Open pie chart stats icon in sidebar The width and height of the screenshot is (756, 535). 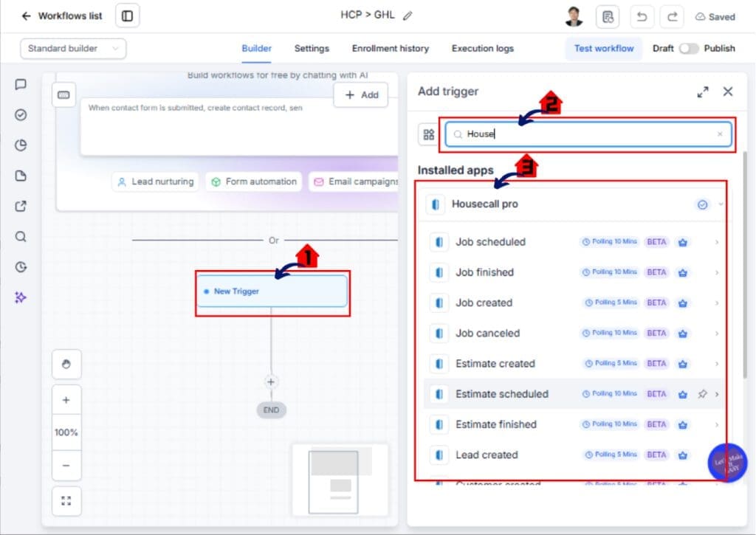(x=21, y=145)
